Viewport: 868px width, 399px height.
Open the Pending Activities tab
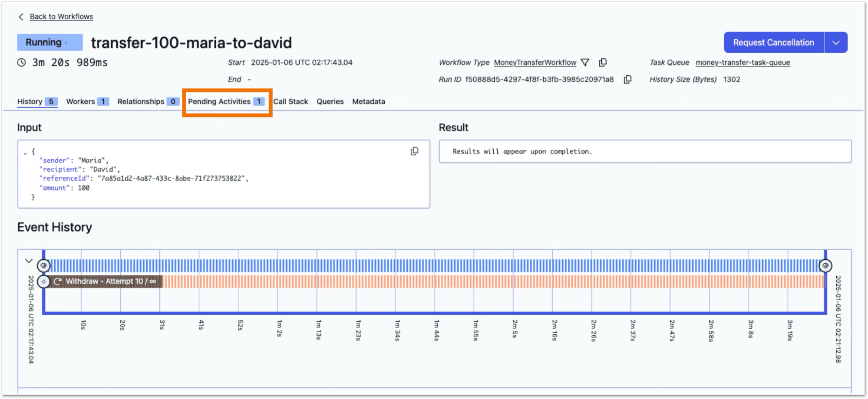click(x=226, y=101)
